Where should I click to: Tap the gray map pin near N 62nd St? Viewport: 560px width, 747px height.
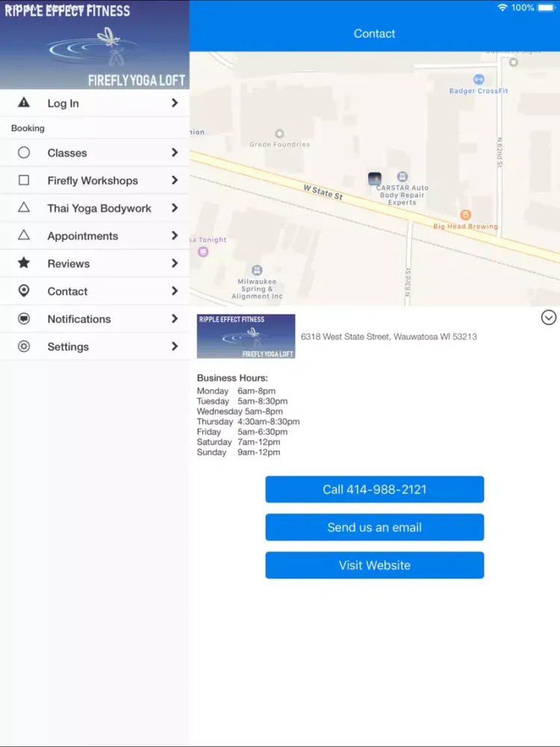(x=514, y=62)
